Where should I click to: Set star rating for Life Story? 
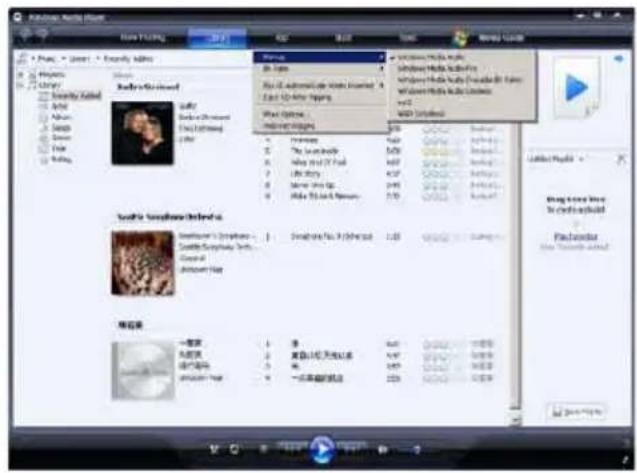click(x=441, y=174)
